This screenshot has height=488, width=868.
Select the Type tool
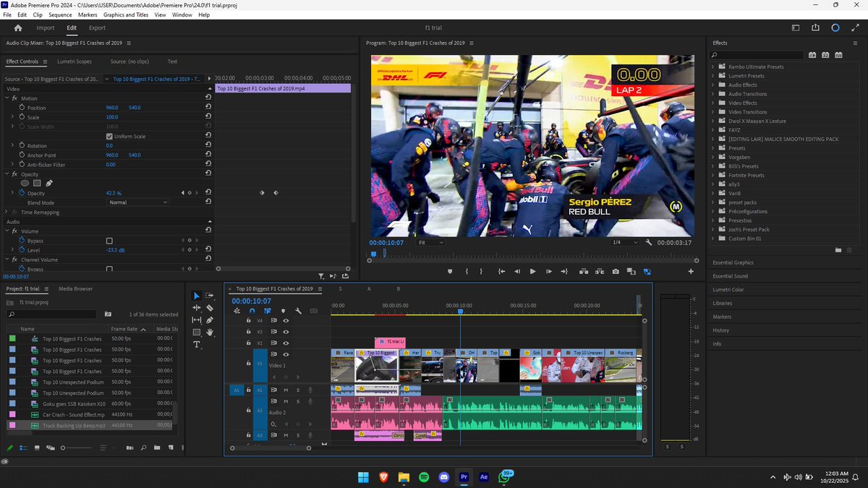(x=197, y=345)
